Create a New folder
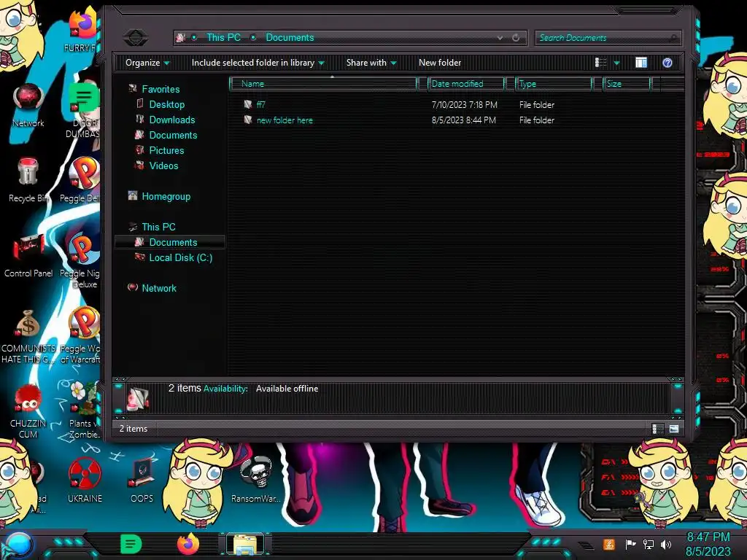The width and height of the screenshot is (747, 560). click(440, 63)
